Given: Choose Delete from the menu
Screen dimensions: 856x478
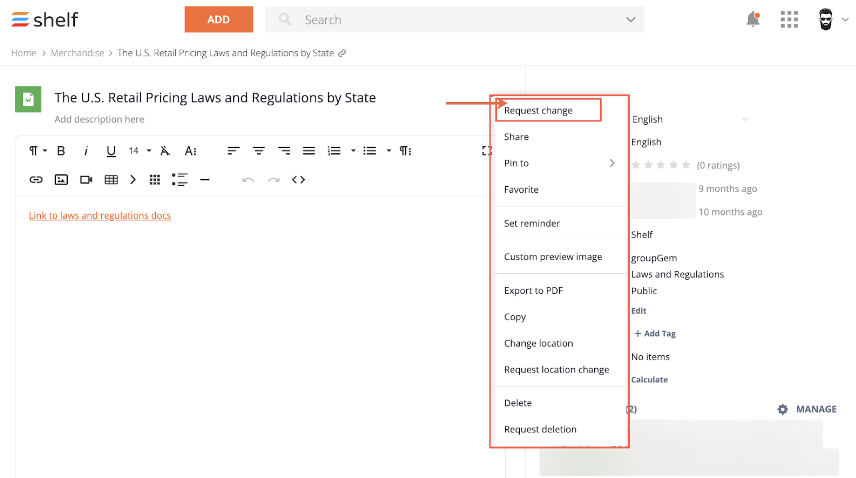Looking at the screenshot, I should 518,403.
